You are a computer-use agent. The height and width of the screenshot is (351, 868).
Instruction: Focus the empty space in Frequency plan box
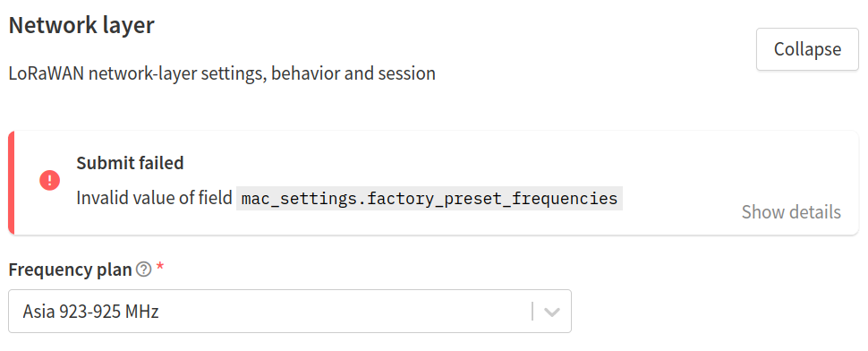[344, 312]
